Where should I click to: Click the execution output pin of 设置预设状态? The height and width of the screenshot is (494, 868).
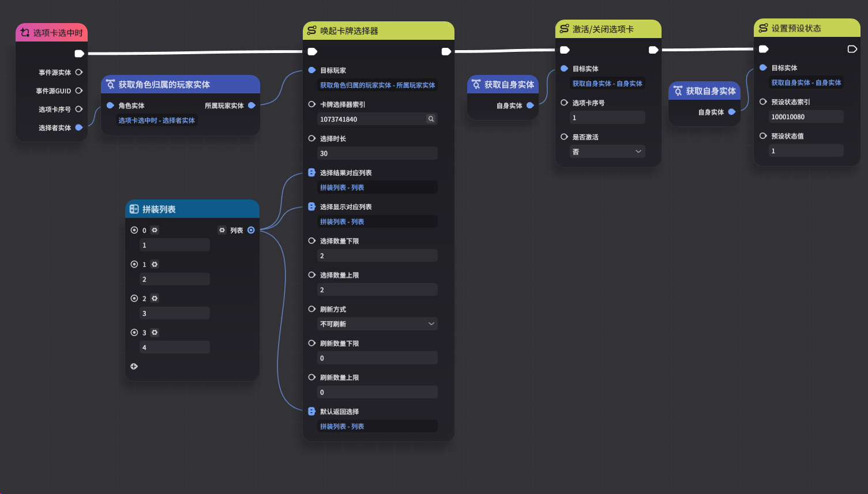tap(852, 49)
